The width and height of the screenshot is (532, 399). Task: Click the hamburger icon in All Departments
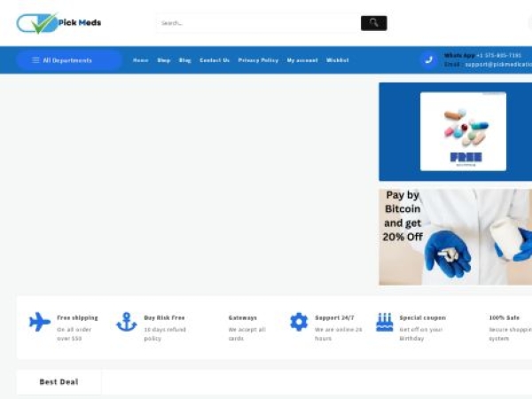coord(35,60)
